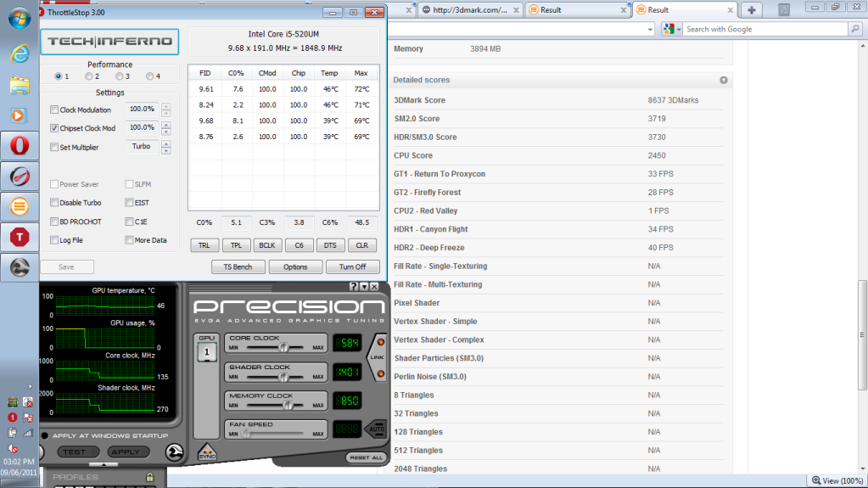Click the Shader Clock slider handle
868x488 pixels.
point(283,377)
